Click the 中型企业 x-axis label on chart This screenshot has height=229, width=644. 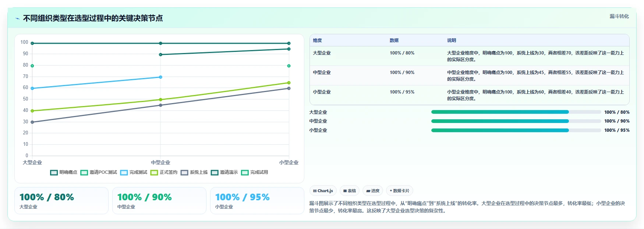[160, 162]
